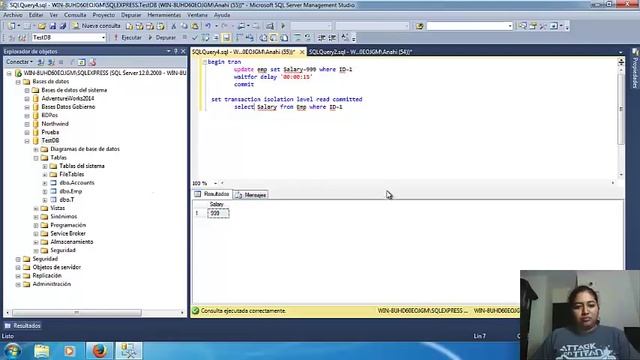Click the Refresh icon in Object Explorer toolbar
The height and width of the screenshot is (360, 640).
pos(82,62)
